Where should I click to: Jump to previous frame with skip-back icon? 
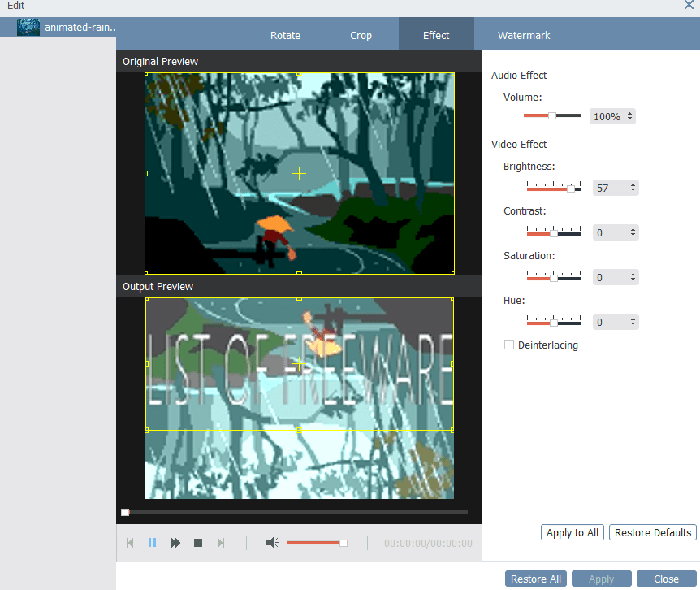click(x=130, y=543)
